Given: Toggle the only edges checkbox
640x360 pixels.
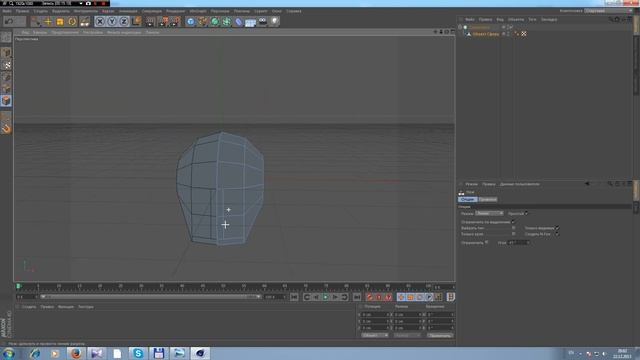Looking at the screenshot, I should coord(513,234).
